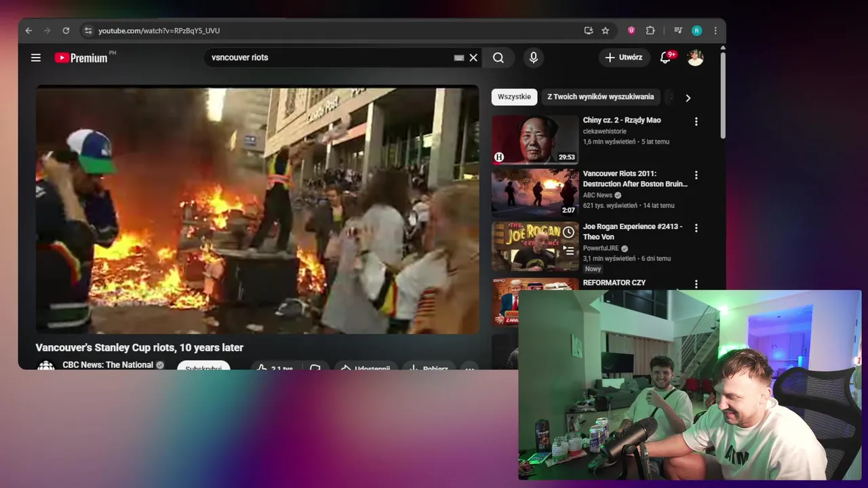Open the media control playlist icon
Screen dimensions: 868x488
[677, 30]
